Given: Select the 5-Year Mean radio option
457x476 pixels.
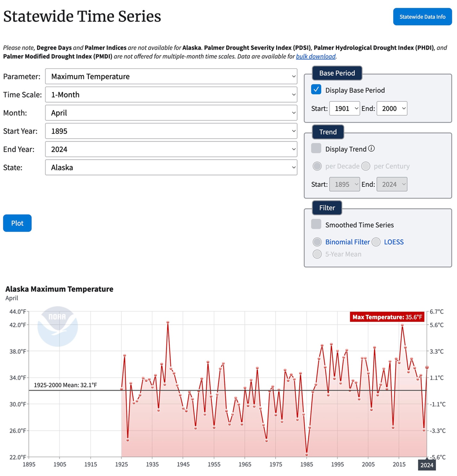Looking at the screenshot, I should click(x=317, y=254).
